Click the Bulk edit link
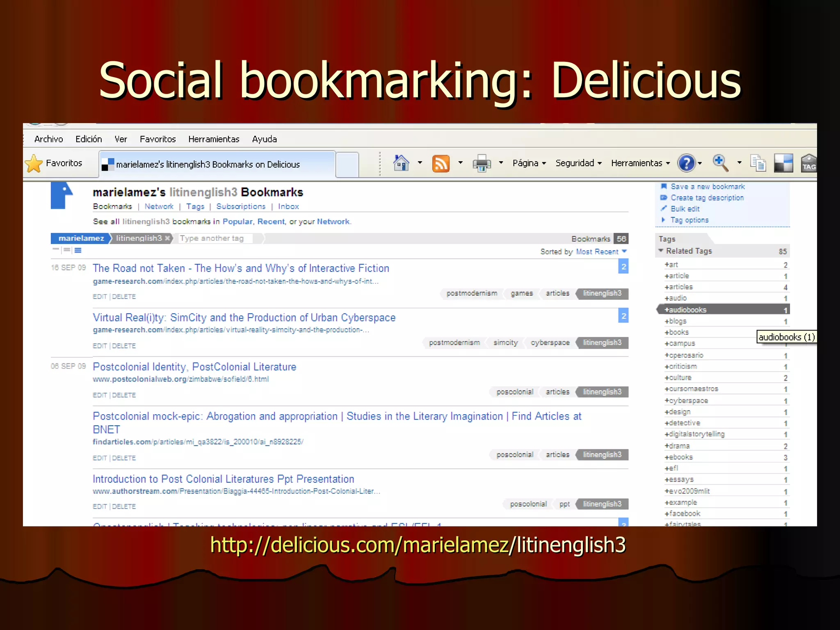This screenshot has width=840, height=630. 685,209
